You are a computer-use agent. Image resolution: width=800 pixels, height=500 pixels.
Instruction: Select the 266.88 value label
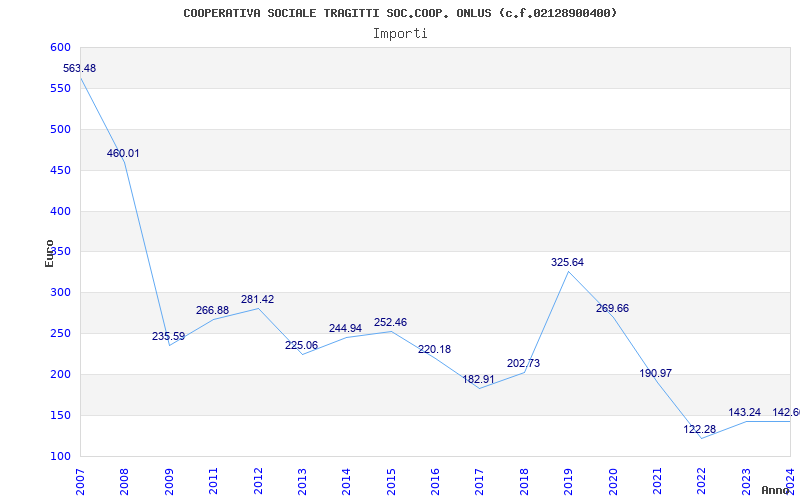tap(212, 311)
